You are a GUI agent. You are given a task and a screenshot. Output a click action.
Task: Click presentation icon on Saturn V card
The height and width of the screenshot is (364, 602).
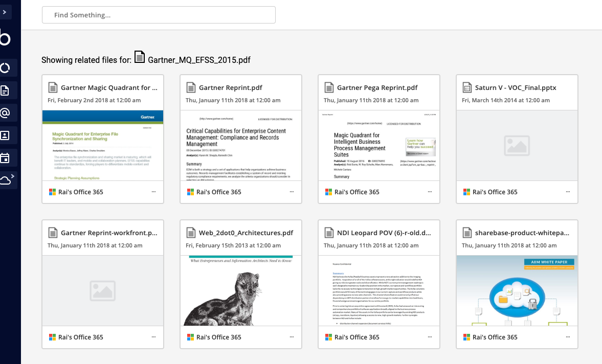pyautogui.click(x=467, y=87)
